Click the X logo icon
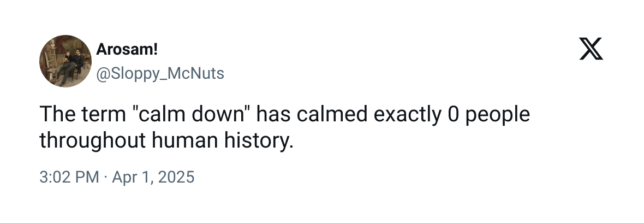This screenshot has width=644, height=223. (x=591, y=51)
